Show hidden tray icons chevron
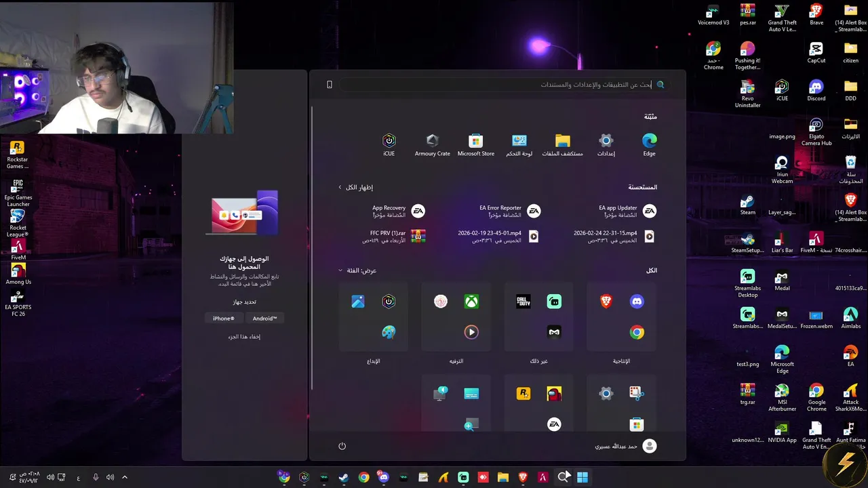868x488 pixels. click(x=125, y=477)
